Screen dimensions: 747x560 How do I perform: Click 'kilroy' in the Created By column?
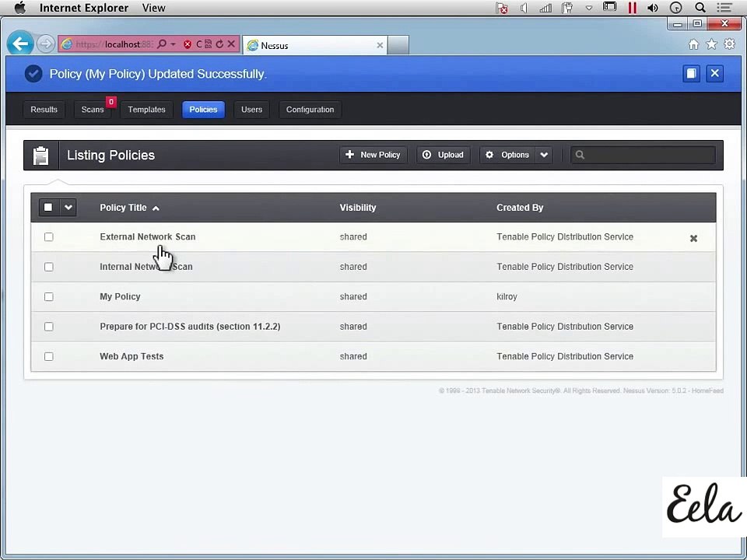[x=507, y=296]
